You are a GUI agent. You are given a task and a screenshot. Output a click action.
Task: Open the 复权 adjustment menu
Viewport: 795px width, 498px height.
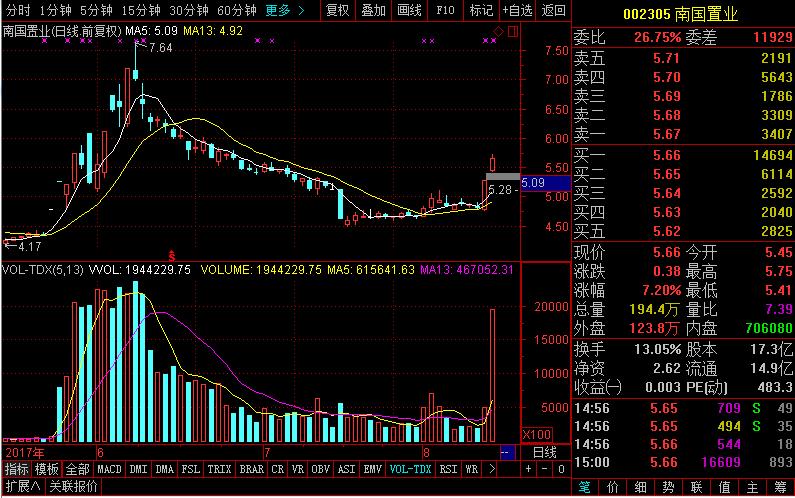pos(338,10)
